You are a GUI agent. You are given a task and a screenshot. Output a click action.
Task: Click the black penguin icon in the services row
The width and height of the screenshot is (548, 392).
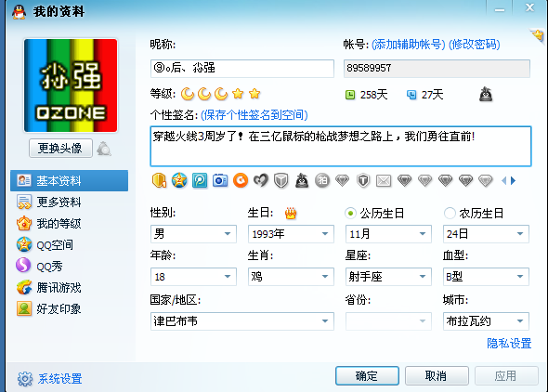click(x=302, y=180)
